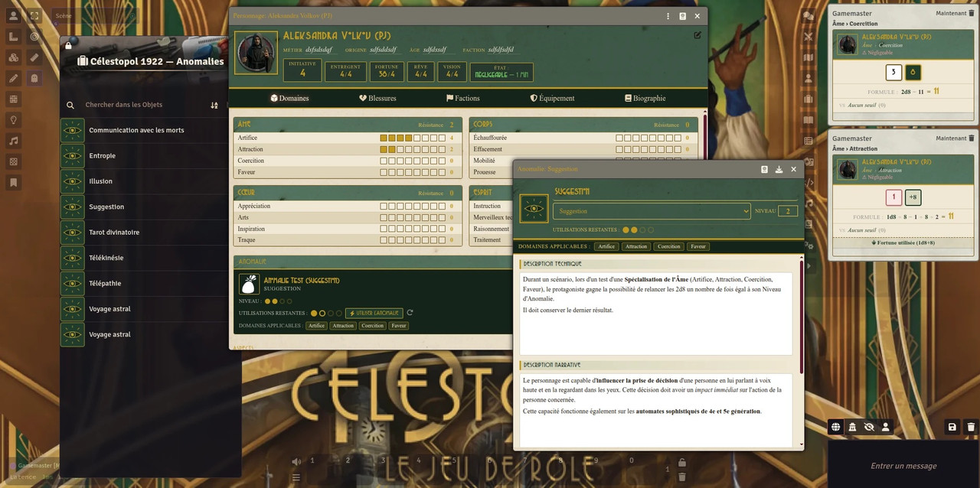
Task: Open character sheet options menu (three dots)
Action: tap(668, 16)
